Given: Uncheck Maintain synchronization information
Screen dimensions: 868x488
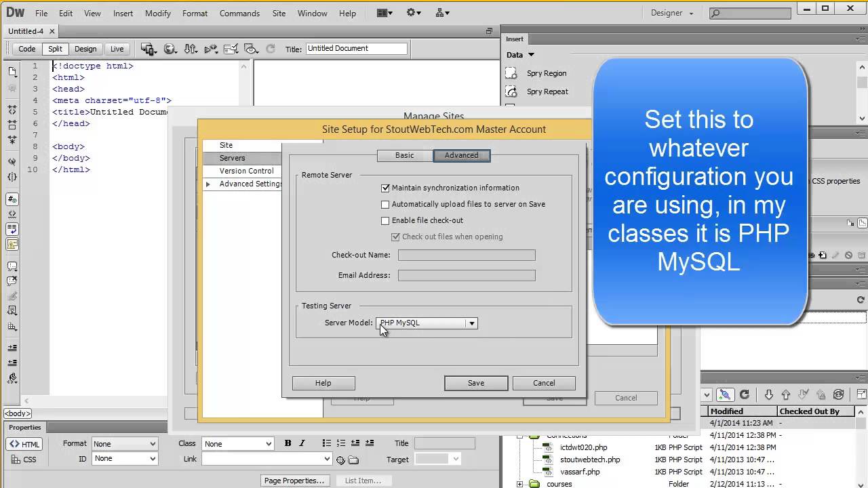Looking at the screenshot, I should tap(385, 188).
